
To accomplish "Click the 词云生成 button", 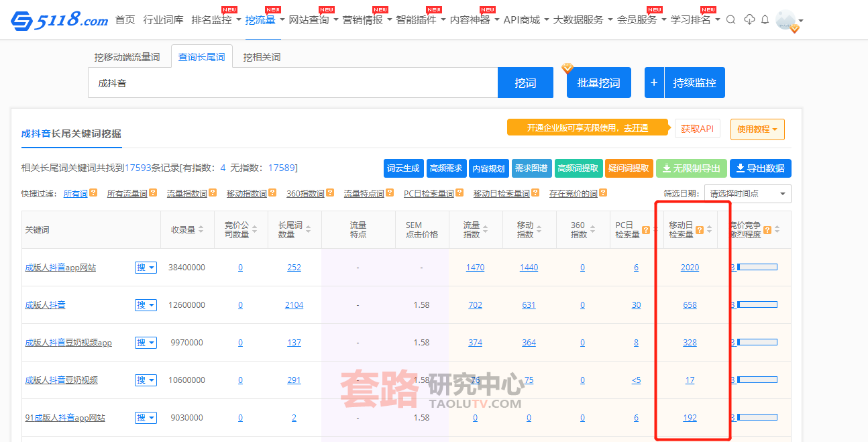I will (x=403, y=168).
